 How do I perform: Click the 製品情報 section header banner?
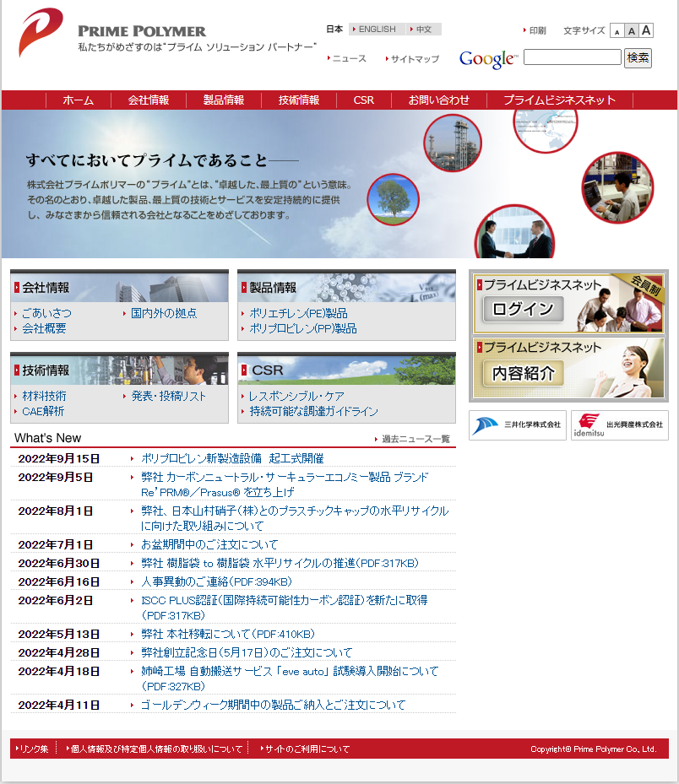346,287
